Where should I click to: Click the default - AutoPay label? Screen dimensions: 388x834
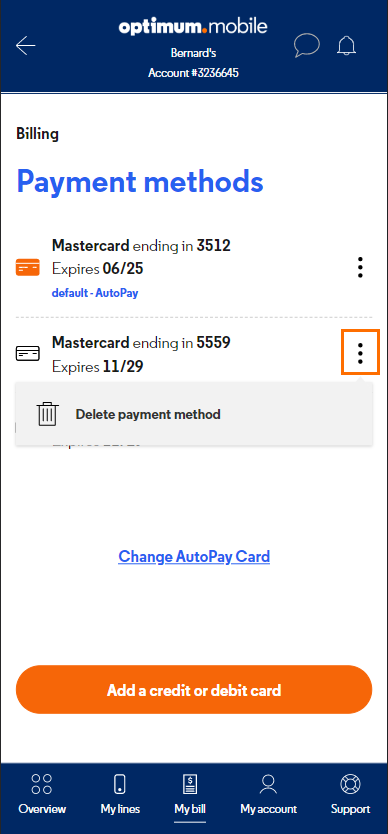[x=95, y=293]
